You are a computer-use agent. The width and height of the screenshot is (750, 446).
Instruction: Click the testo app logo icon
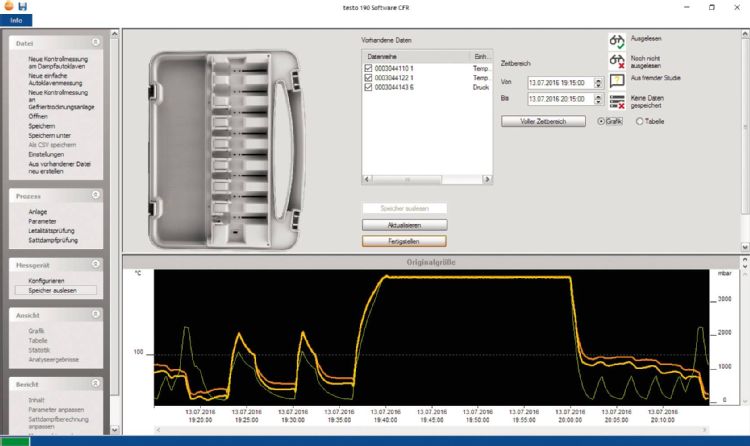pyautogui.click(x=9, y=7)
